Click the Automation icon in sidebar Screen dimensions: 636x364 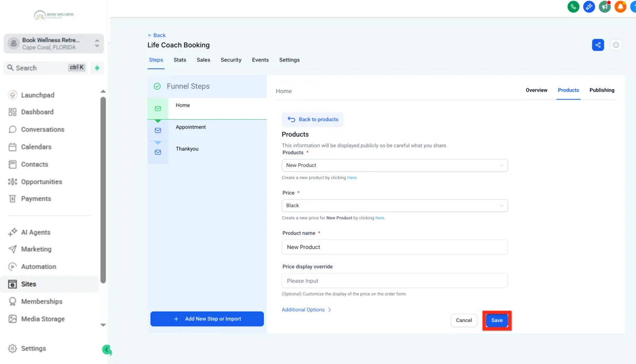click(x=13, y=267)
